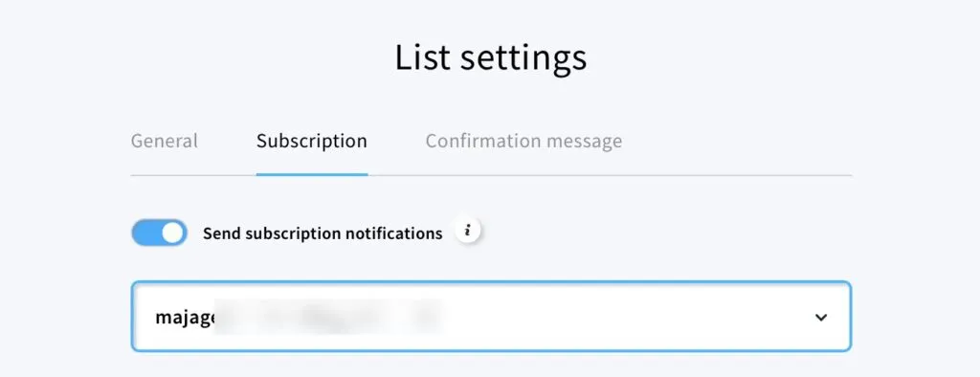Open the info tooltip beside subscription notifications

(x=467, y=232)
